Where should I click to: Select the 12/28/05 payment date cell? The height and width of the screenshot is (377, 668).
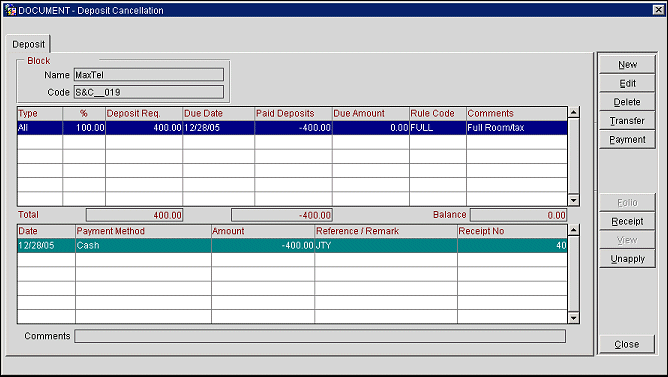tap(46, 245)
